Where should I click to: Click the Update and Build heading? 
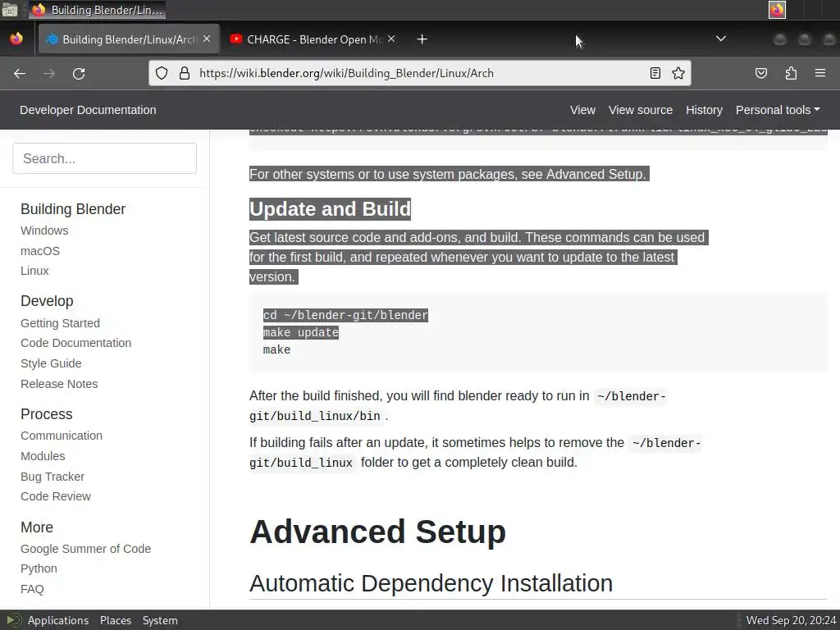tap(330, 209)
